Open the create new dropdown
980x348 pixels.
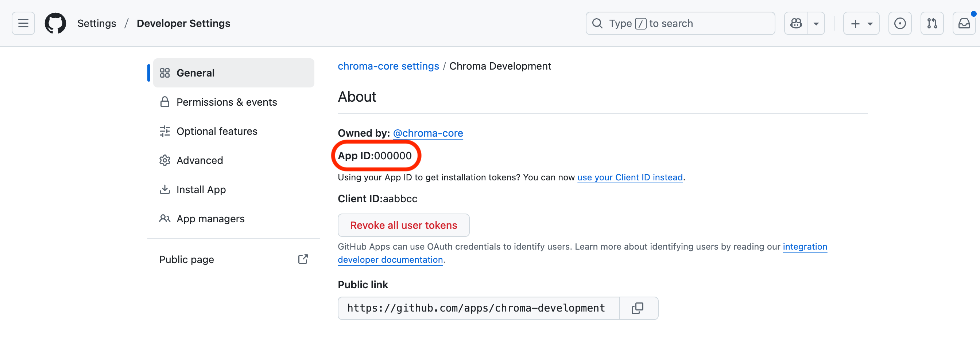pos(861,23)
